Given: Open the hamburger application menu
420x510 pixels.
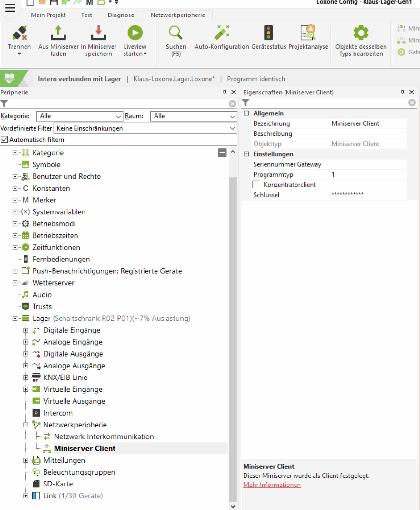Looking at the screenshot, I should coord(10,8).
